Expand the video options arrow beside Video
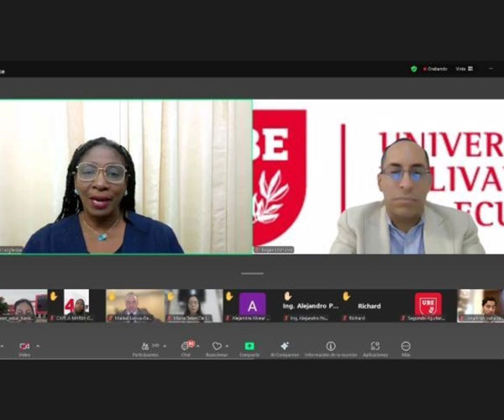The image size is (504, 420). pyautogui.click(x=38, y=346)
